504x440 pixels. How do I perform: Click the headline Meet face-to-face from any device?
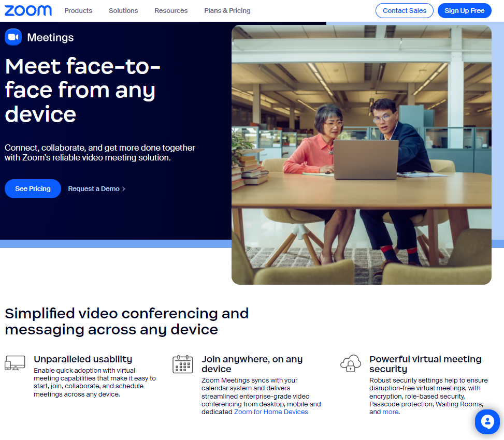(80, 90)
